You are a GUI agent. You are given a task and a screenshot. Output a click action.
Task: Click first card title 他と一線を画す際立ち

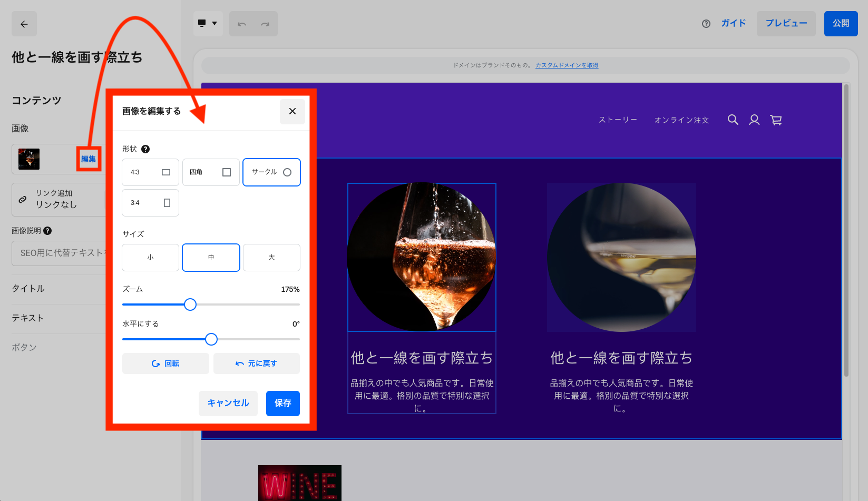click(422, 358)
